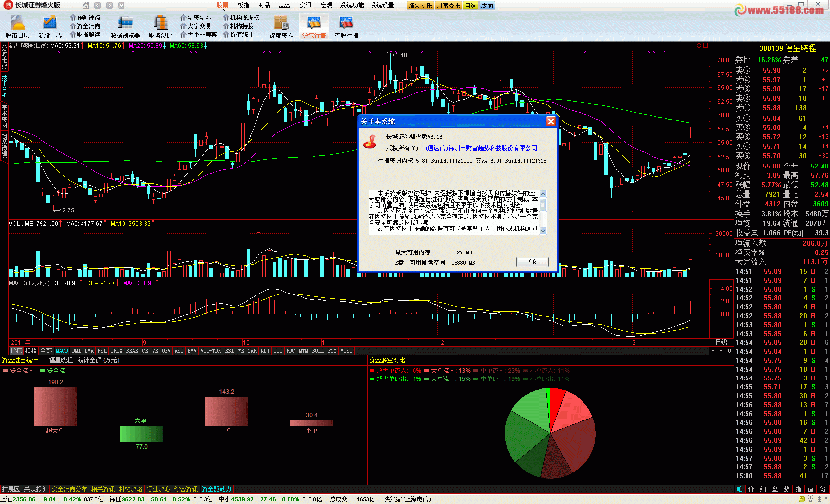Zoom in chart with plus button
This screenshot has height=504, width=830.
pyautogui.click(x=713, y=351)
